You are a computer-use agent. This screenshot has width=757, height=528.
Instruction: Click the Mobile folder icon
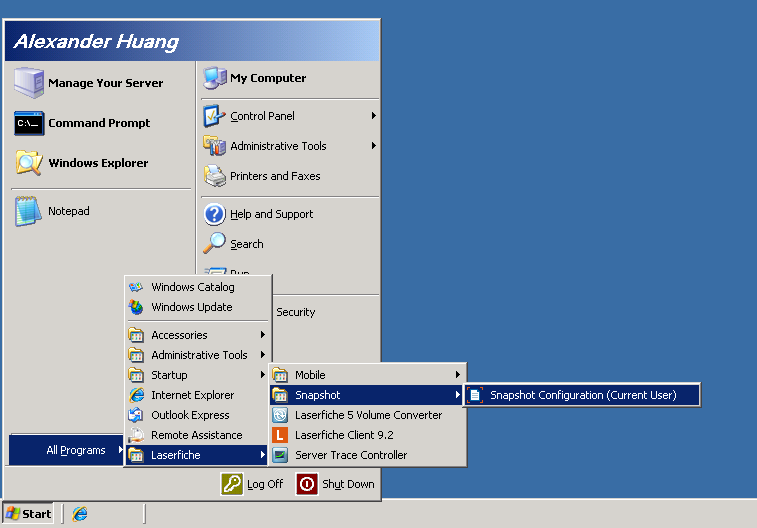pos(280,375)
